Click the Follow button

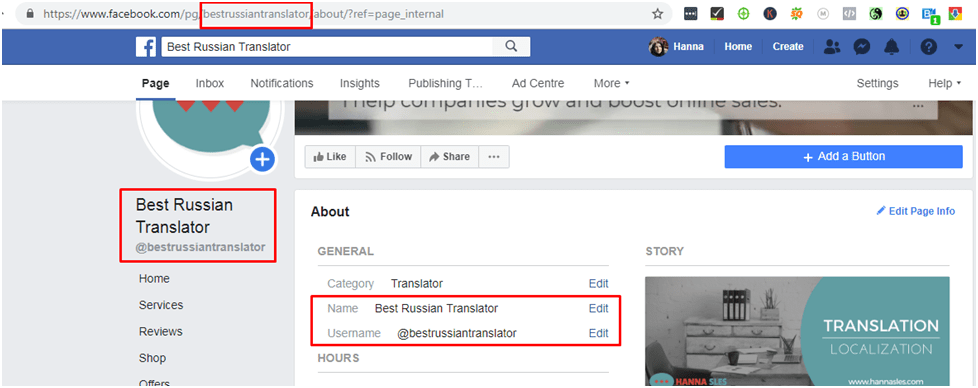click(388, 157)
